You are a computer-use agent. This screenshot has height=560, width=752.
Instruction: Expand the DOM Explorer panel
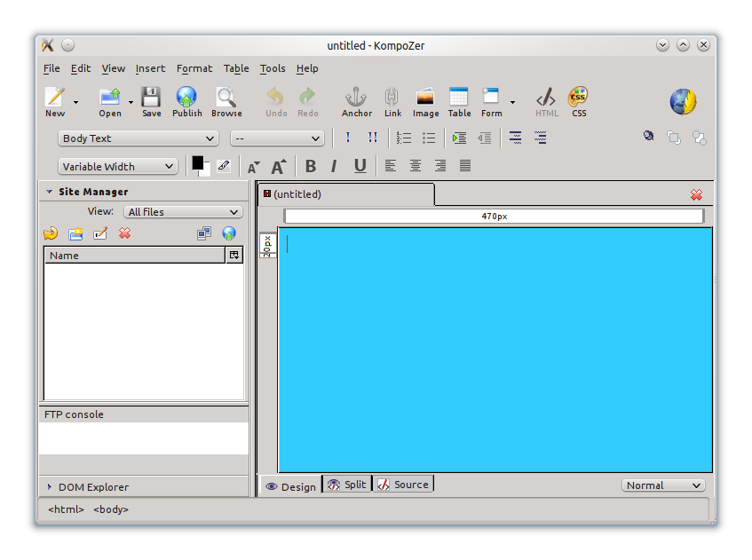[50, 487]
